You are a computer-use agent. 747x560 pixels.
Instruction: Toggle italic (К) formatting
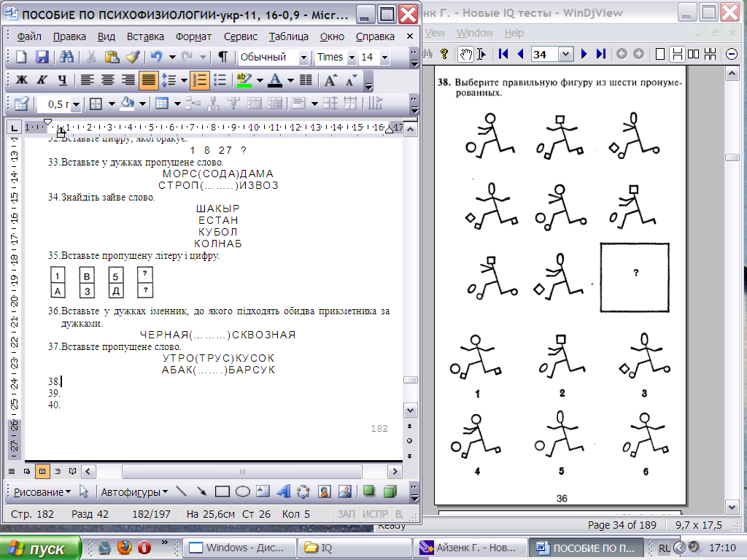tap(42, 80)
